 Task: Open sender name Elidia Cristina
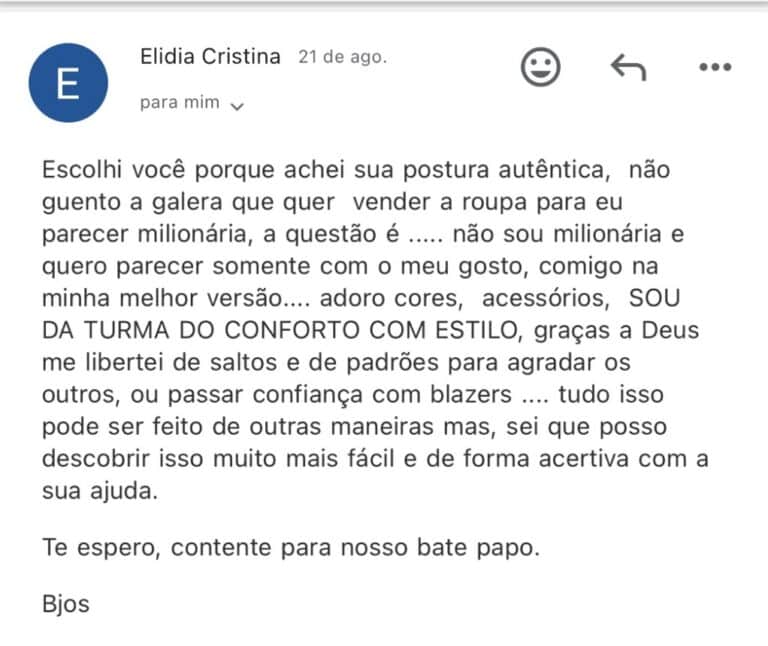tap(210, 56)
